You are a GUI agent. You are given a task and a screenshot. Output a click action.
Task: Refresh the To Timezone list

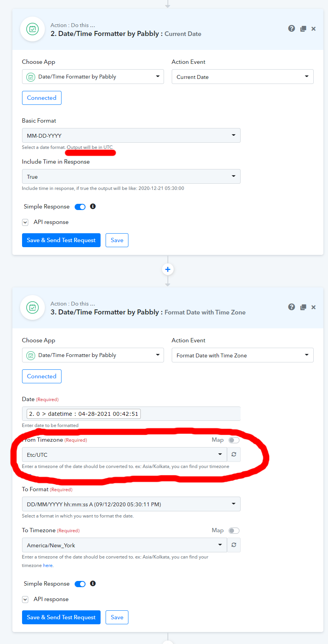tap(234, 545)
